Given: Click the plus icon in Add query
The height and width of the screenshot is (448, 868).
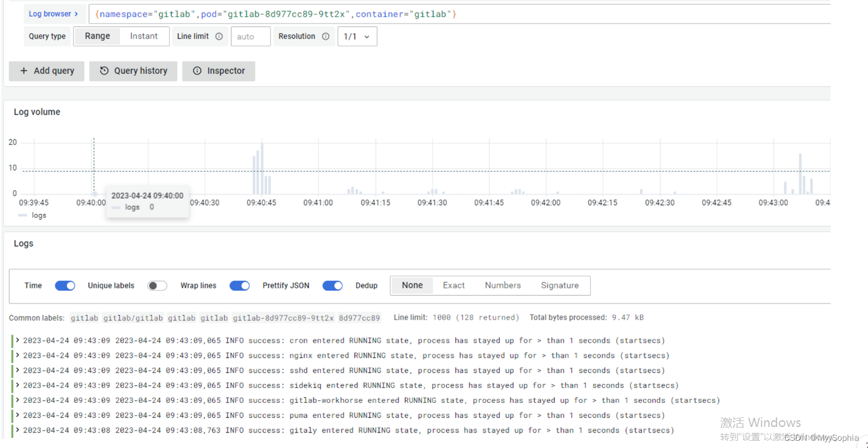Looking at the screenshot, I should [24, 70].
